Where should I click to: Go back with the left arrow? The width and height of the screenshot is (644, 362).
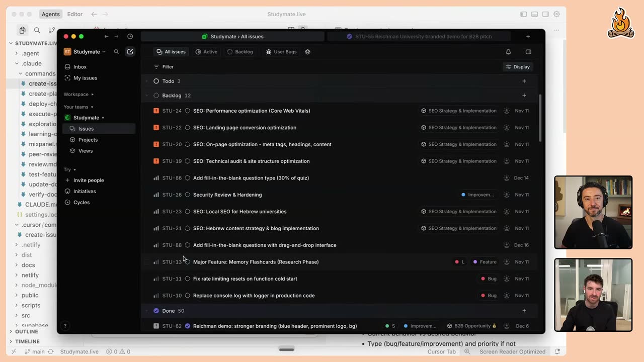(x=106, y=36)
